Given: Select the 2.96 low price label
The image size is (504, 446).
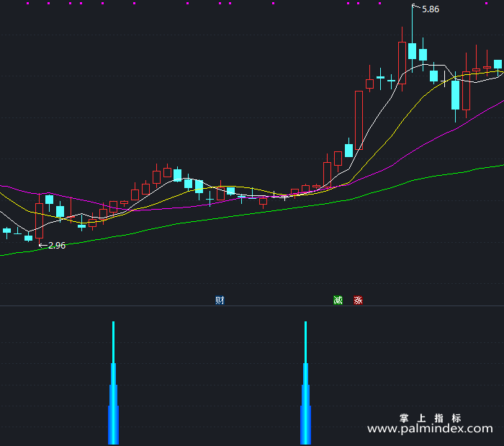Looking at the screenshot, I should 57,246.
